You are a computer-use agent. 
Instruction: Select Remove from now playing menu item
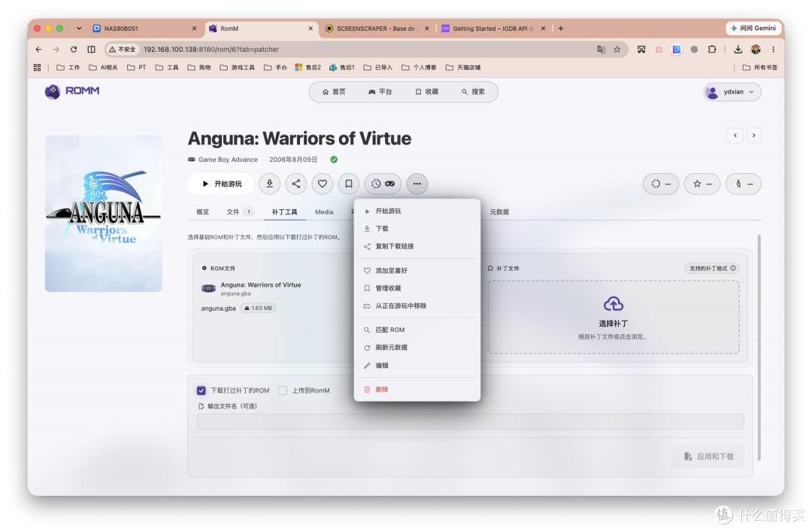pos(417,306)
